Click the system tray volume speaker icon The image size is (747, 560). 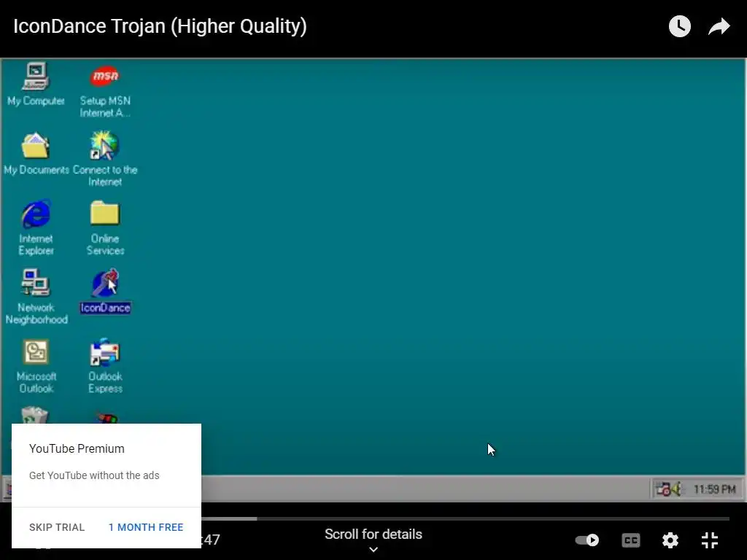(676, 489)
